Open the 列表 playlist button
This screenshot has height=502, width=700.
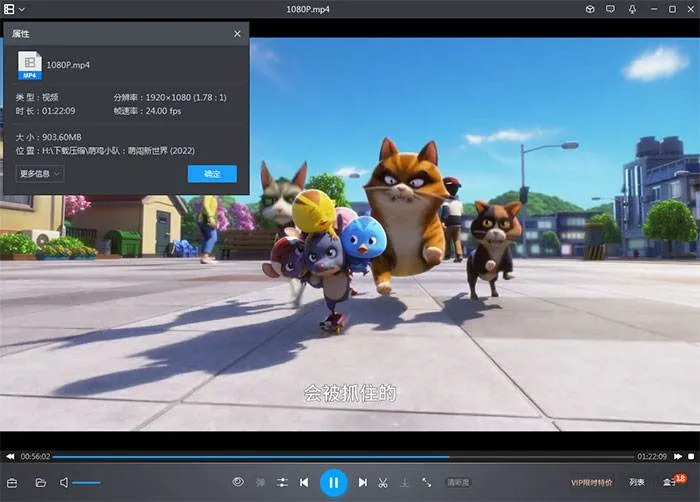(637, 482)
